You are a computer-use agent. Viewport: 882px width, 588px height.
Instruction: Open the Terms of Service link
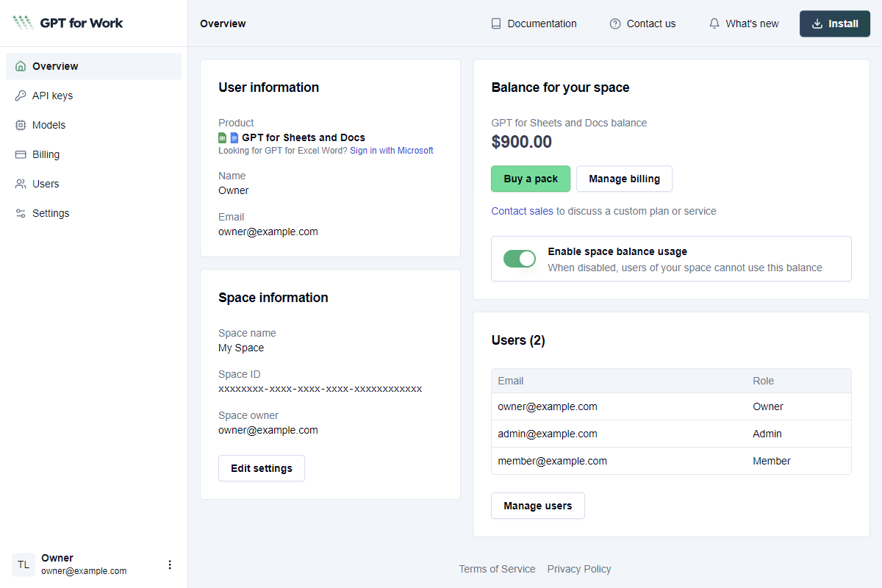497,569
